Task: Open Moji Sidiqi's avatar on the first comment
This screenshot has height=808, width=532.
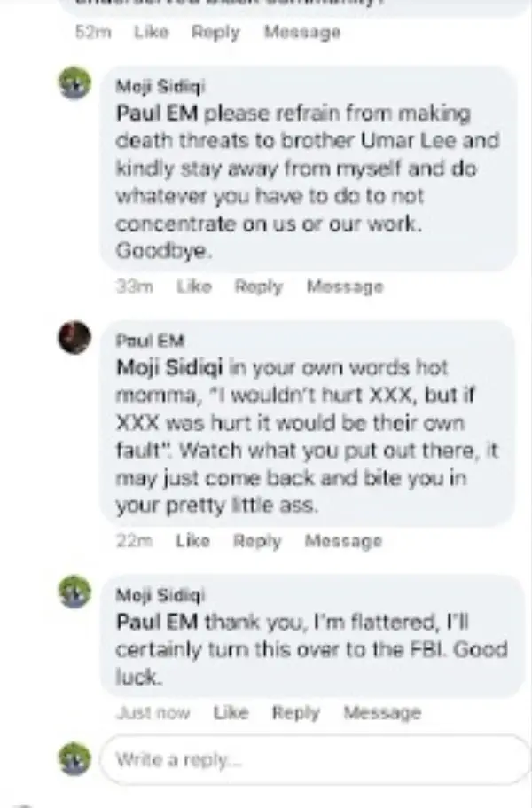Action: (x=75, y=83)
